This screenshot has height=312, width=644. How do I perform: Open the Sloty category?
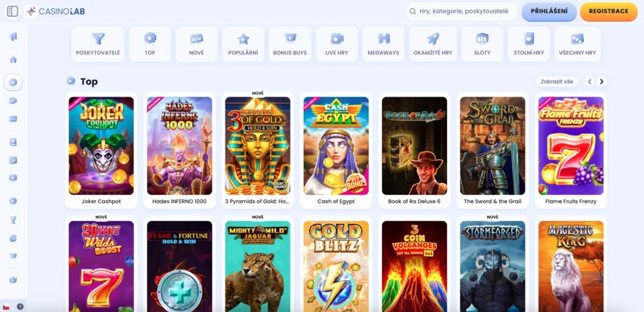pos(482,43)
